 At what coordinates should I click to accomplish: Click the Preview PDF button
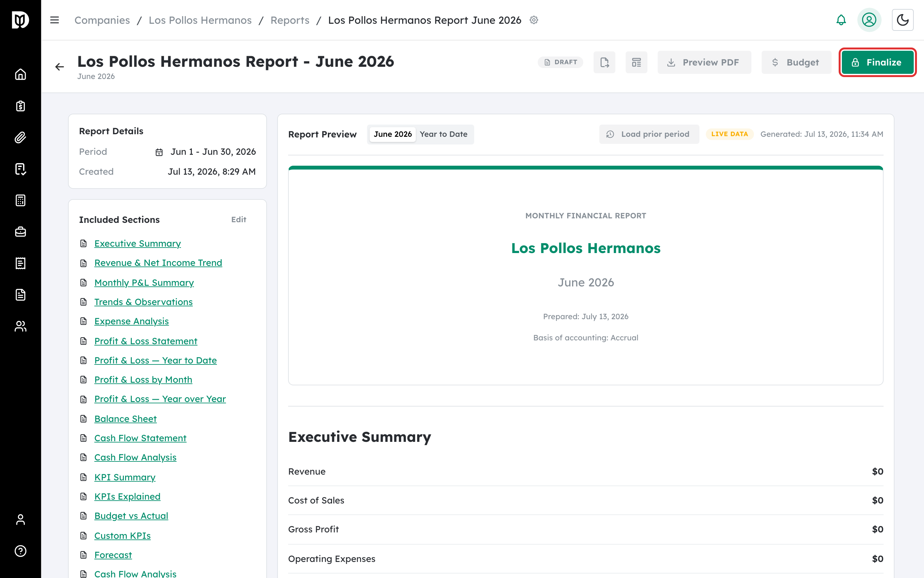click(x=704, y=62)
